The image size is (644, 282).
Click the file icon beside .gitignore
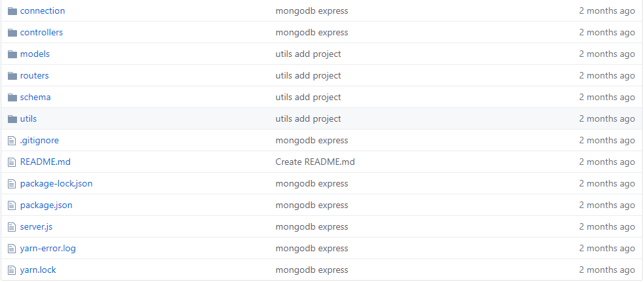(x=12, y=141)
